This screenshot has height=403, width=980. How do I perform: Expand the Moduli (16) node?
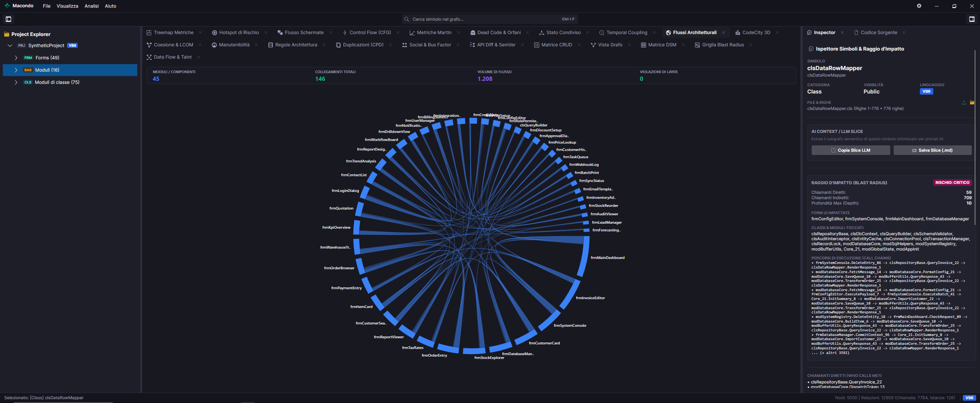(x=16, y=70)
